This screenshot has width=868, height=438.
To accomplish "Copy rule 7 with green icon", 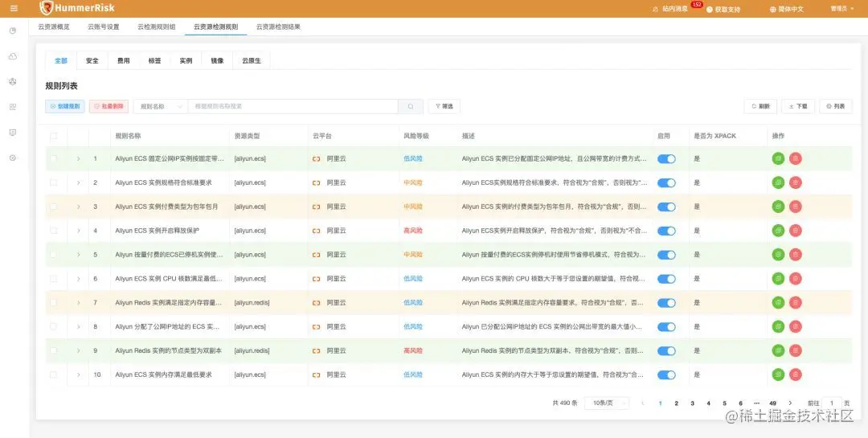I will click(778, 303).
